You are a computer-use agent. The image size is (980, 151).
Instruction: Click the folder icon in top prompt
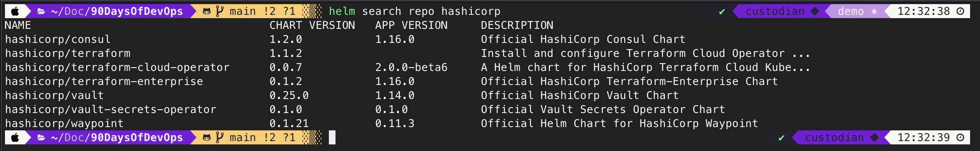pos(41,12)
